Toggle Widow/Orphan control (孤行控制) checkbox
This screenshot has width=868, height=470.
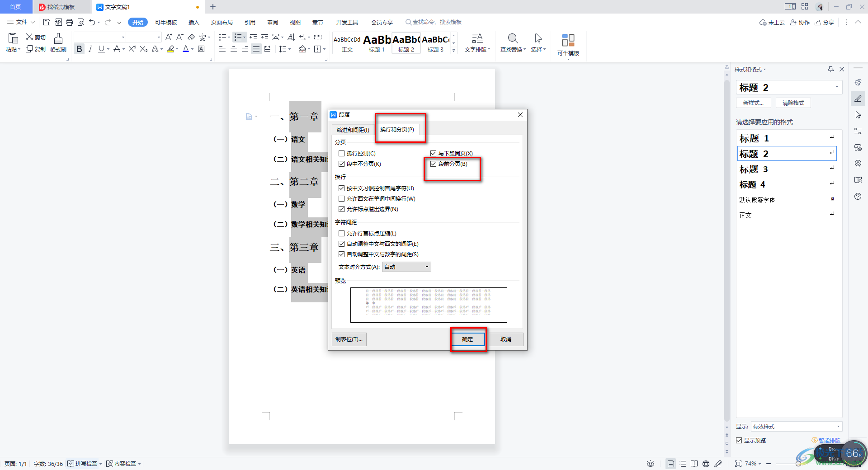(x=342, y=154)
